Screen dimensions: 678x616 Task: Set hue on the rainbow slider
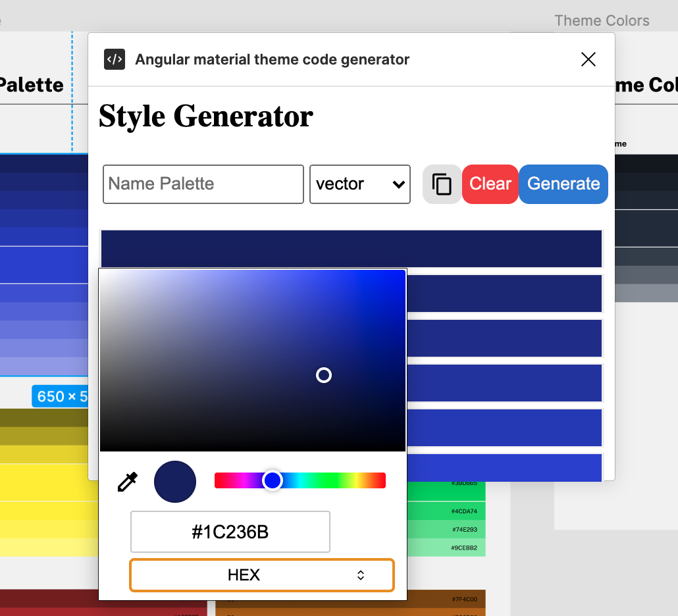(273, 480)
